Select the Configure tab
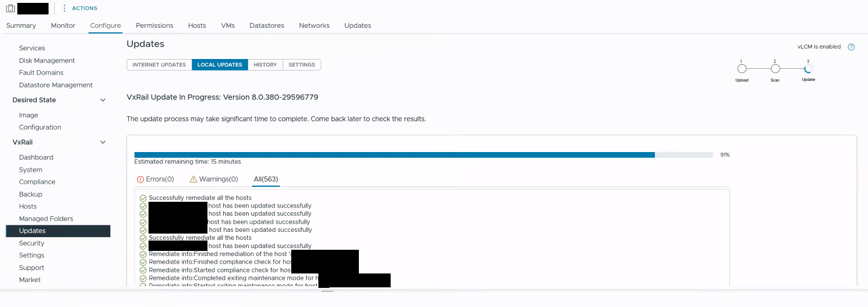 point(106,25)
